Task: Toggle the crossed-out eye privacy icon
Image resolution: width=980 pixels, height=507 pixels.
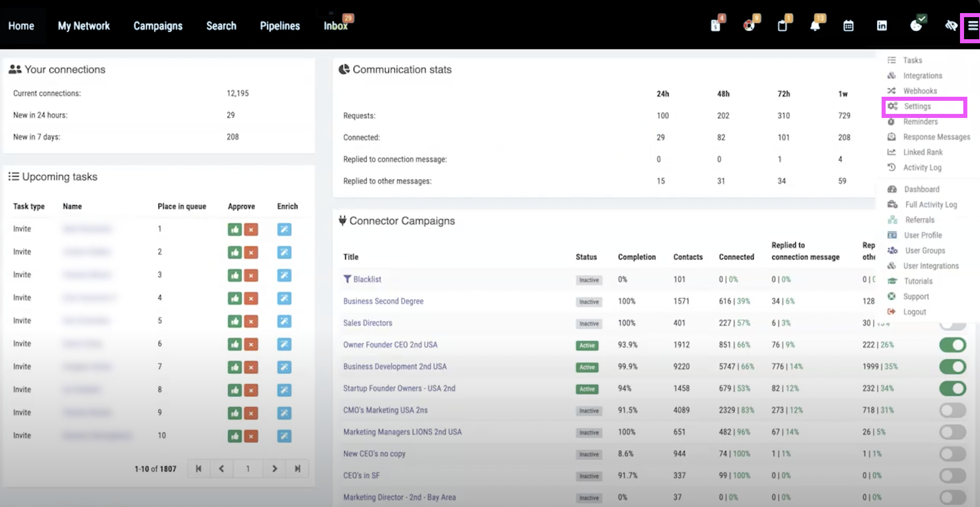Action: (x=951, y=26)
